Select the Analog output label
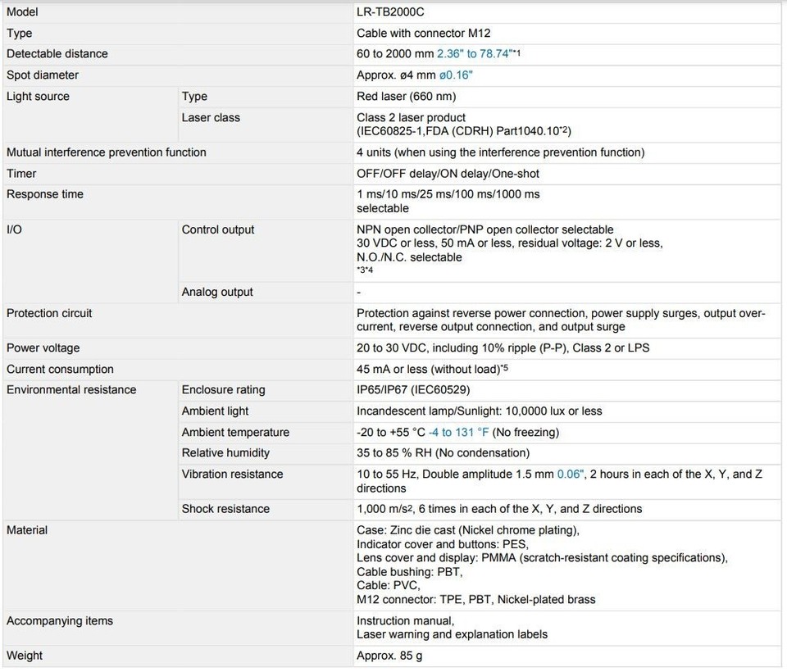The height and width of the screenshot is (672, 787). 217,293
